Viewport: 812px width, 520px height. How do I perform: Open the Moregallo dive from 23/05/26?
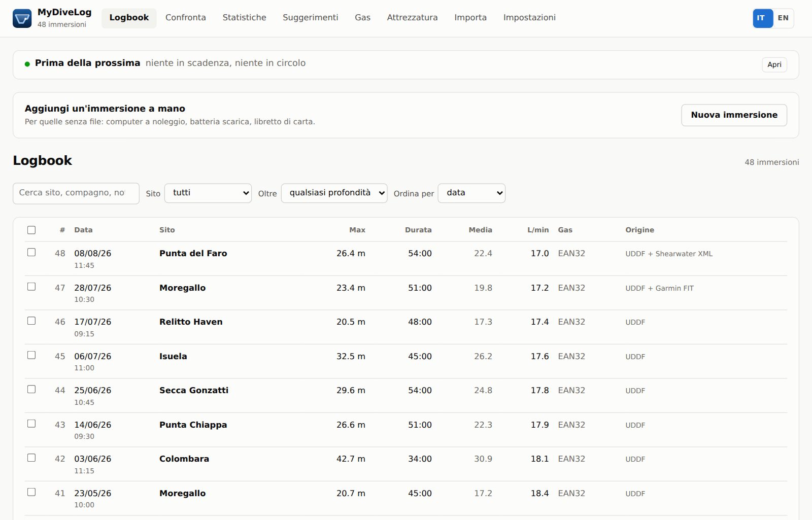coord(182,494)
